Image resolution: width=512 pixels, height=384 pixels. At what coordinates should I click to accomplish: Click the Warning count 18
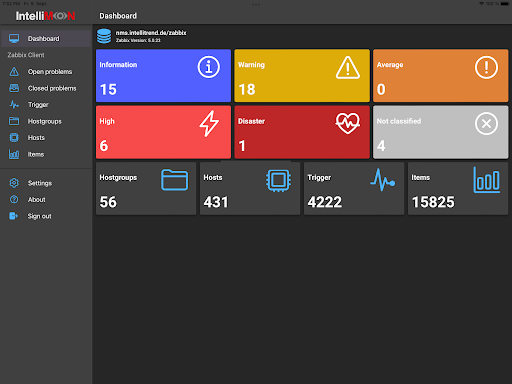[x=247, y=89]
